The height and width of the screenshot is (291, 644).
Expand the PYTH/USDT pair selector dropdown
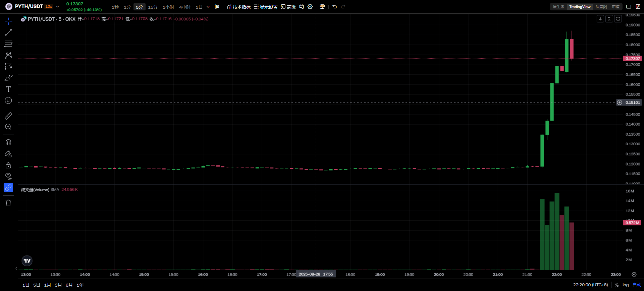58,6
